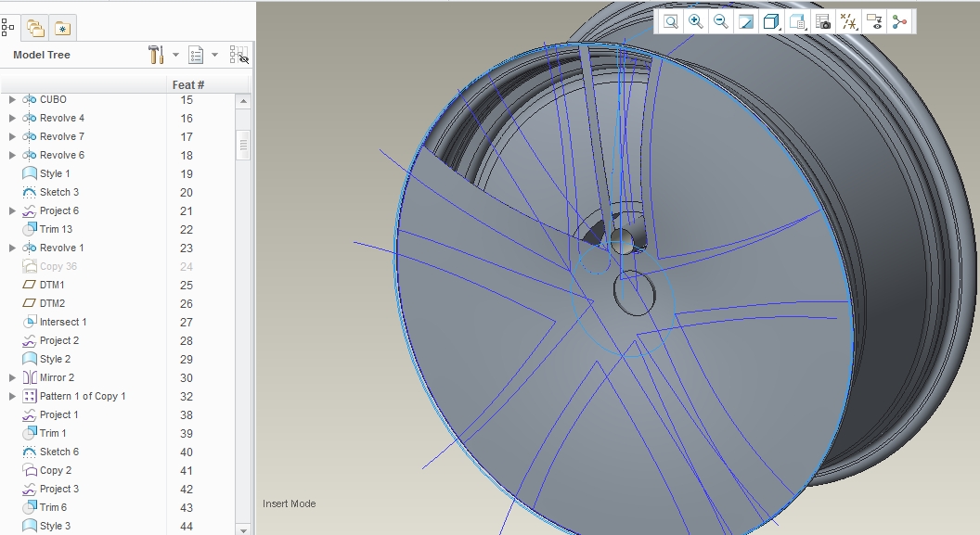The image size is (980, 535).
Task: Select the Style 1 feature icon
Action: pos(30,173)
